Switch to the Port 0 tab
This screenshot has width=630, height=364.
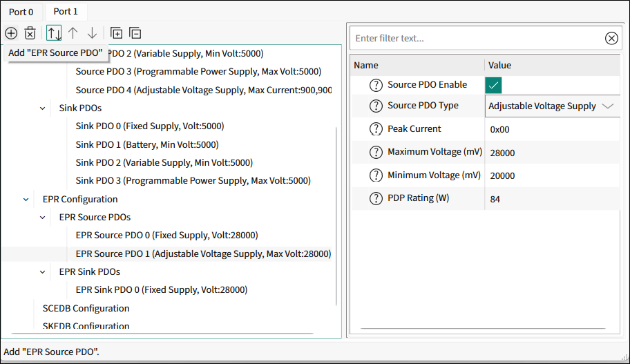point(21,12)
